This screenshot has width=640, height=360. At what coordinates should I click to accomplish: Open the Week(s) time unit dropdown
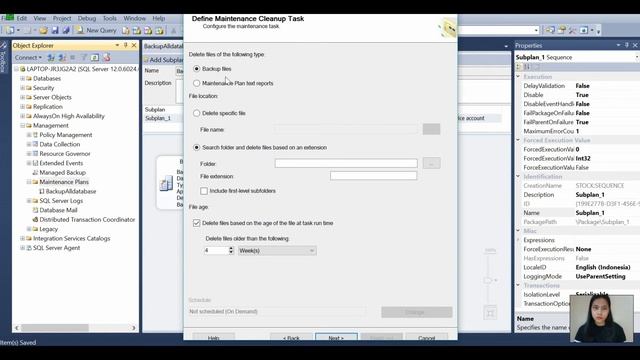277,251
